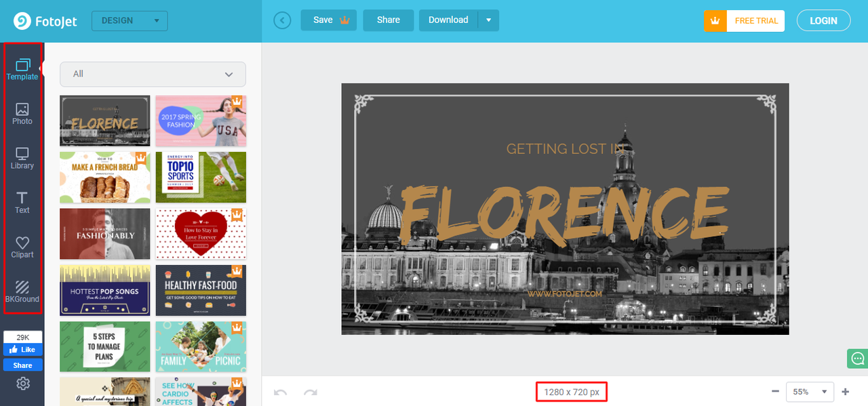Screen dimensions: 868x406
Task: Click the Facebook Like button
Action: (x=22, y=350)
